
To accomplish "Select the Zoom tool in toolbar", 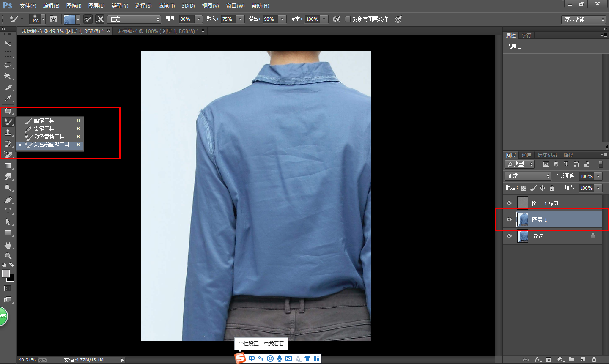I will (8, 256).
